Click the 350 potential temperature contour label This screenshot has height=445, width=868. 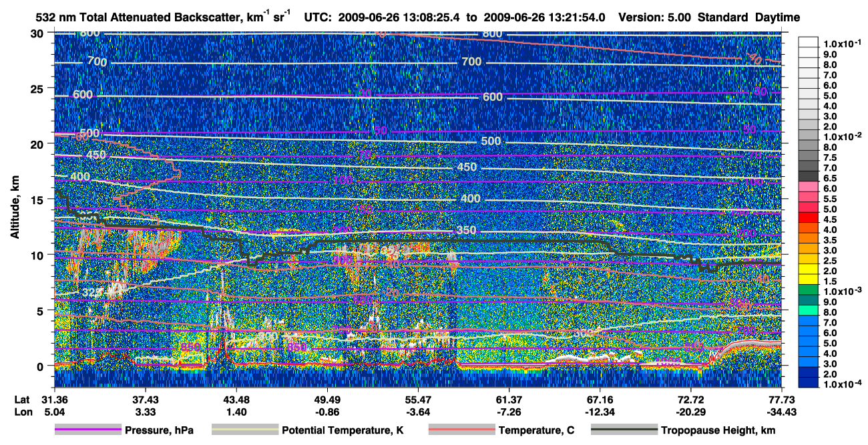[465, 231]
